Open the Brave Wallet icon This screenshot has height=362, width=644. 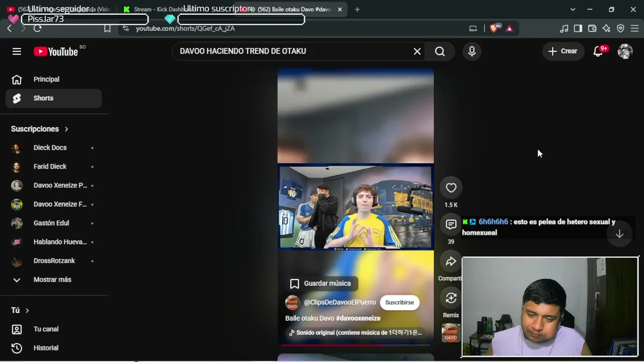[x=592, y=29]
